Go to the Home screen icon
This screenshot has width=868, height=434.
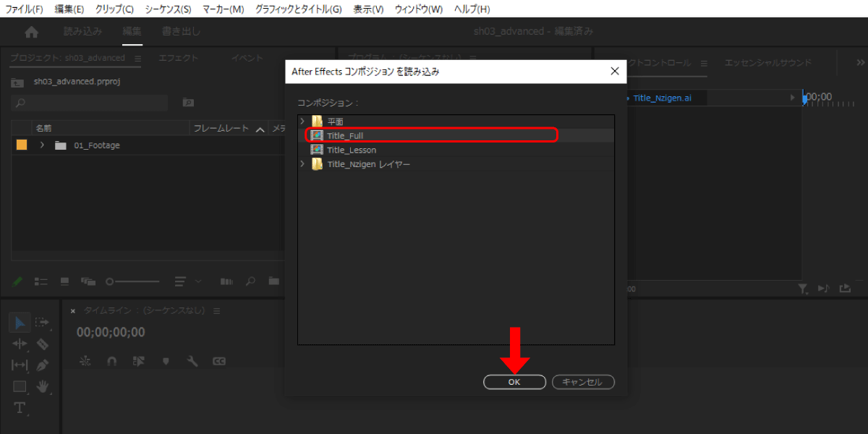(31, 32)
